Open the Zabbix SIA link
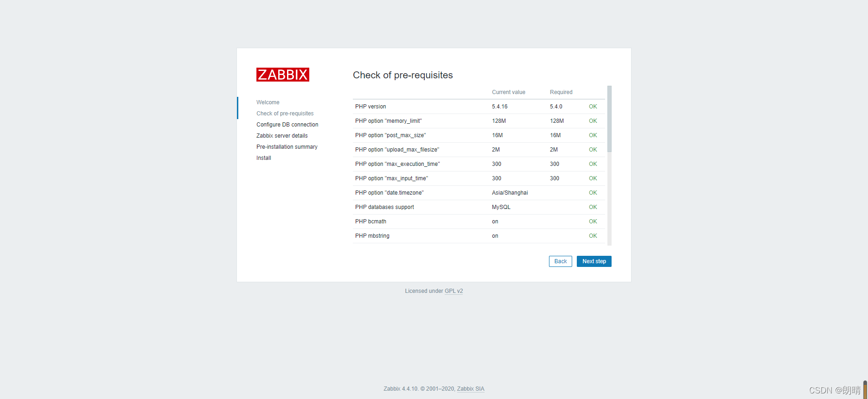The width and height of the screenshot is (868, 399). (471, 389)
